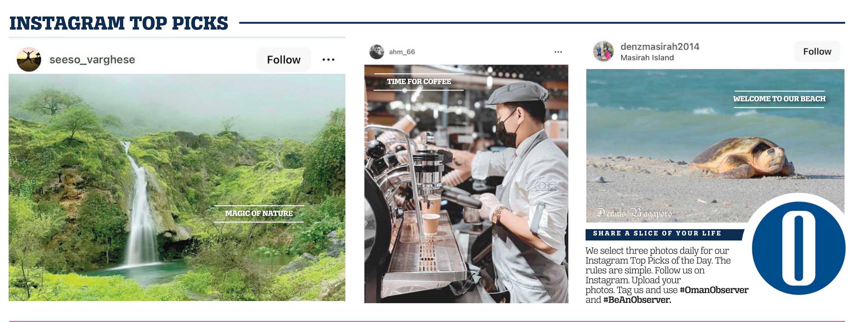This screenshot has width=868, height=322.
Task: Click the denzmasirah2014 profile avatar
Action: point(603,51)
